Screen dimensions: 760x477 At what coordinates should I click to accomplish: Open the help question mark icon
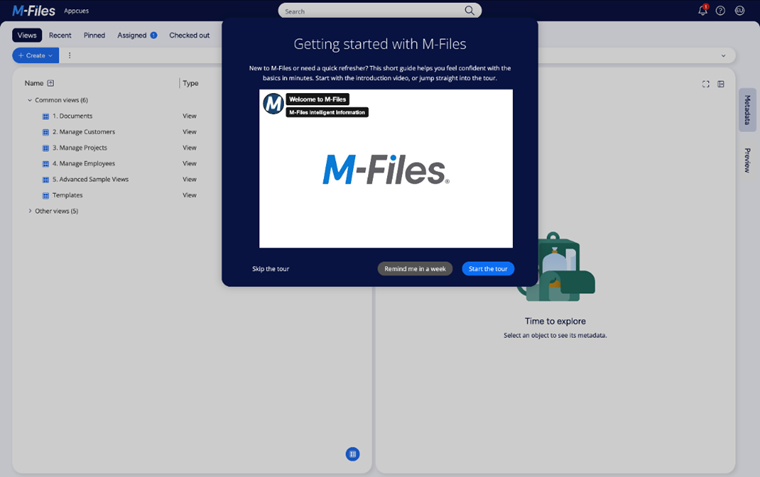(721, 11)
